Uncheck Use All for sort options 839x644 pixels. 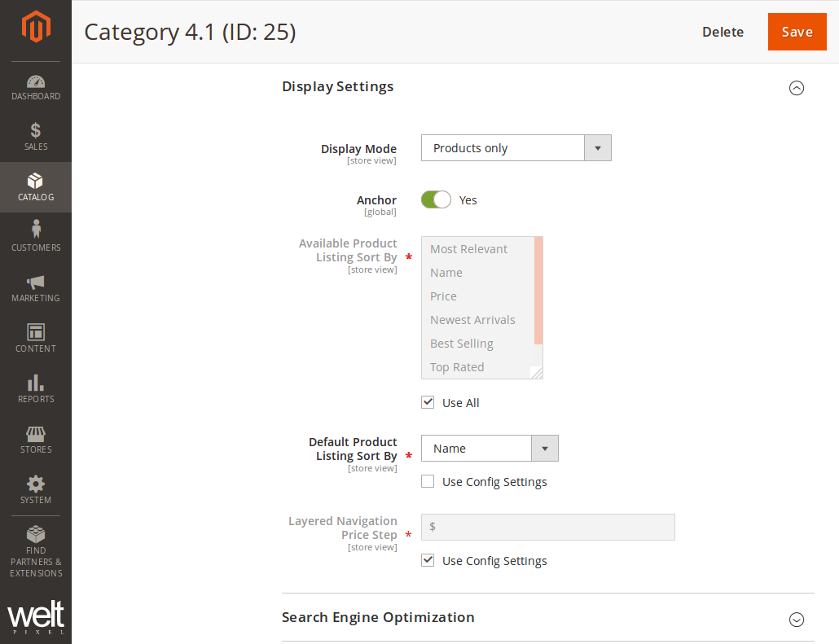pos(428,401)
